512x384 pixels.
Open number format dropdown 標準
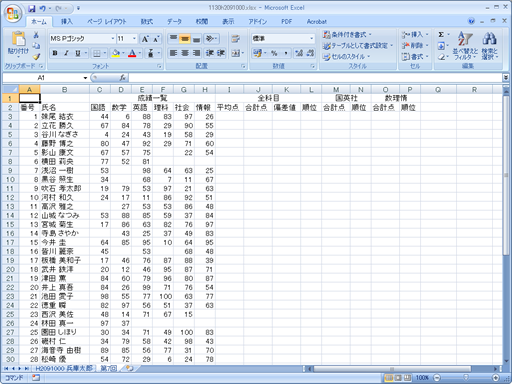click(312, 39)
